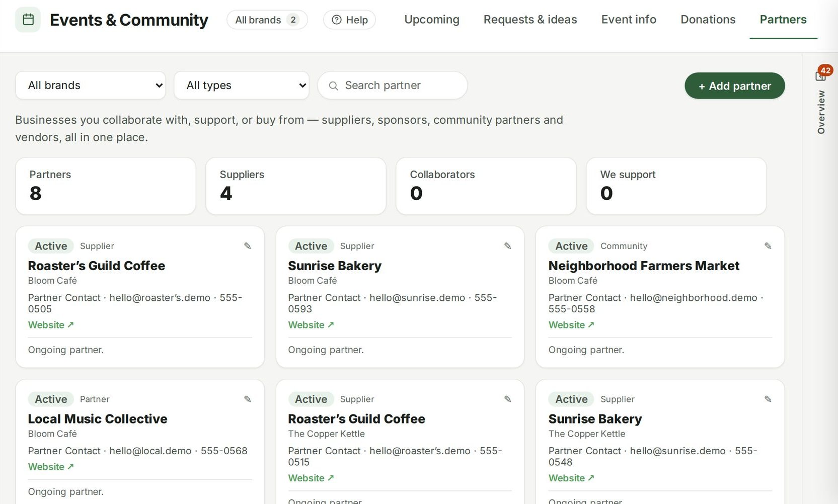
Task: Click the hello@neighborhood.demo contact line
Action: point(656,303)
